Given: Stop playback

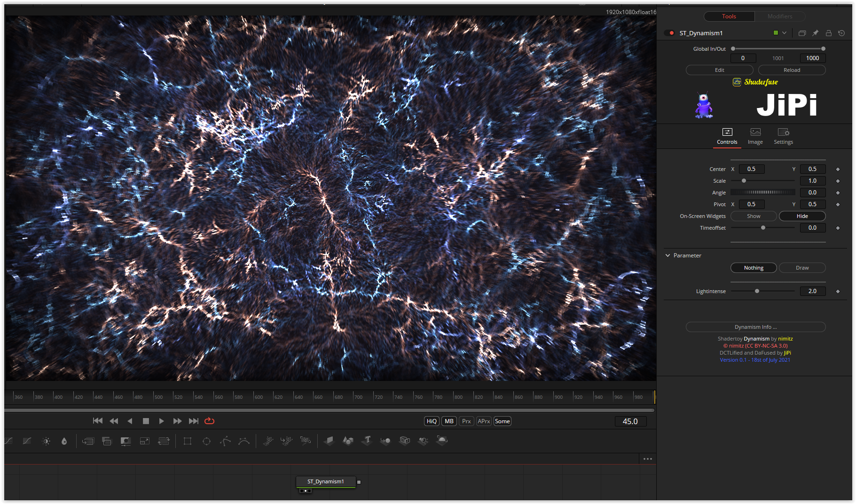Looking at the screenshot, I should pos(146,421).
